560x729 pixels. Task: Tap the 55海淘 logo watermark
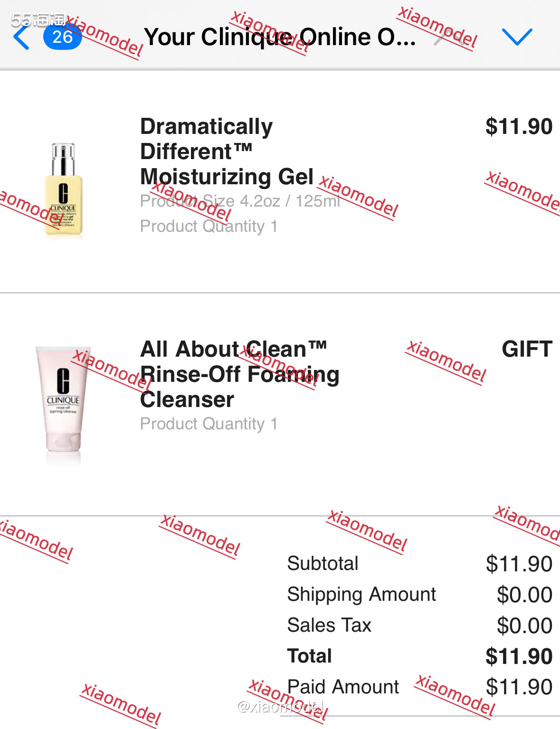(38, 19)
